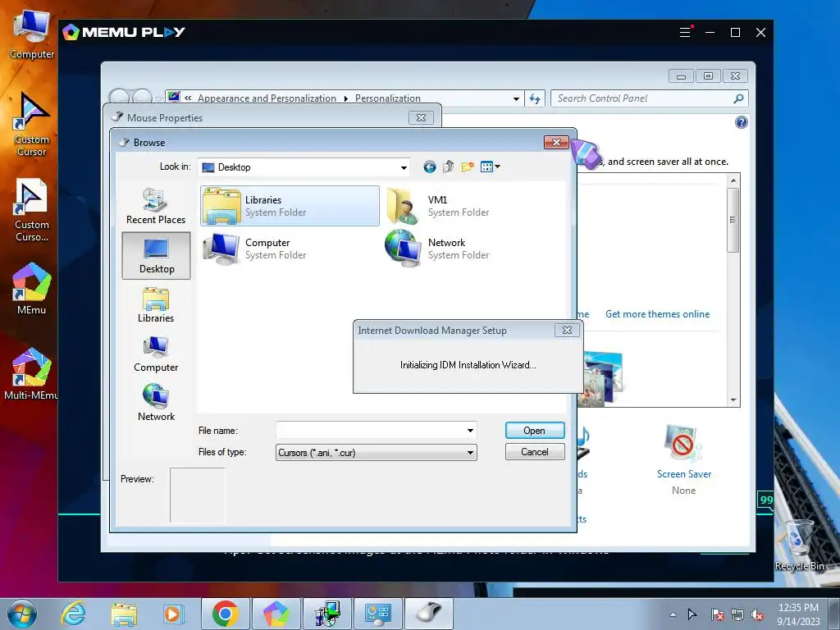840x630 pixels.
Task: Select the MEmu desktop shortcut
Action: click(x=32, y=288)
